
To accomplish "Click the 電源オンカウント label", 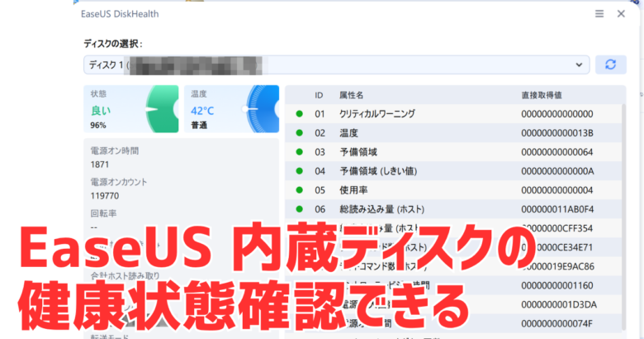I will tap(119, 182).
